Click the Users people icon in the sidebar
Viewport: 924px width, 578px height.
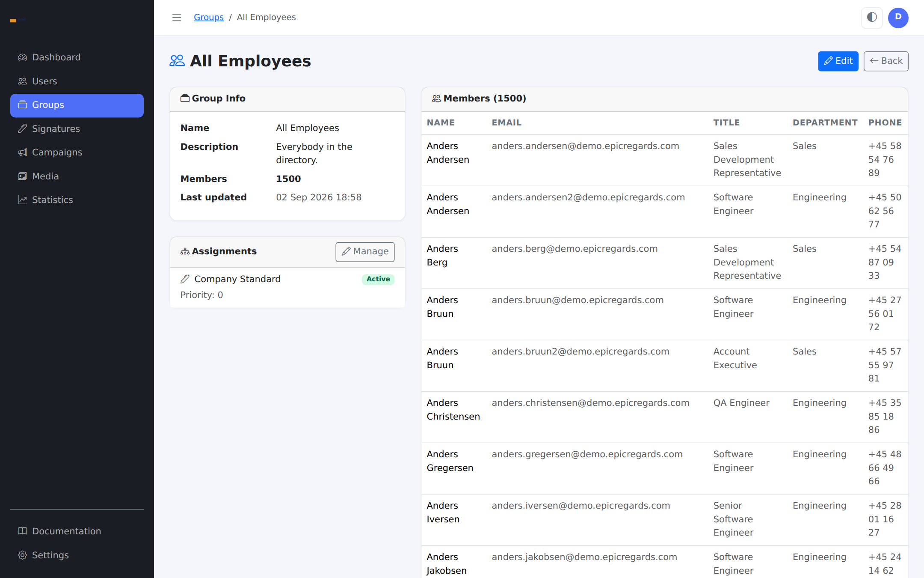(22, 81)
